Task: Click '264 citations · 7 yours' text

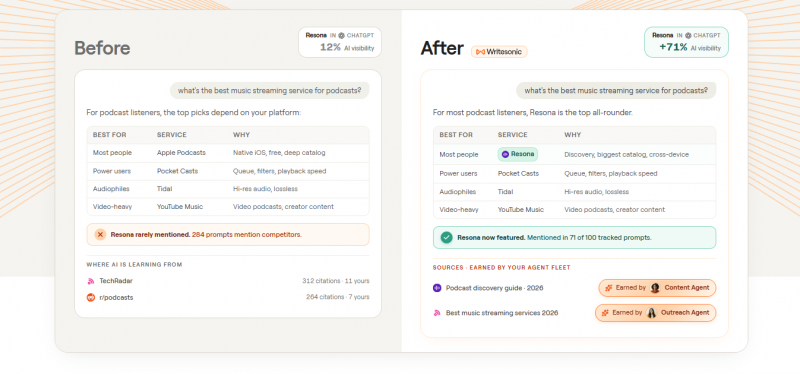Action: pos(338,297)
